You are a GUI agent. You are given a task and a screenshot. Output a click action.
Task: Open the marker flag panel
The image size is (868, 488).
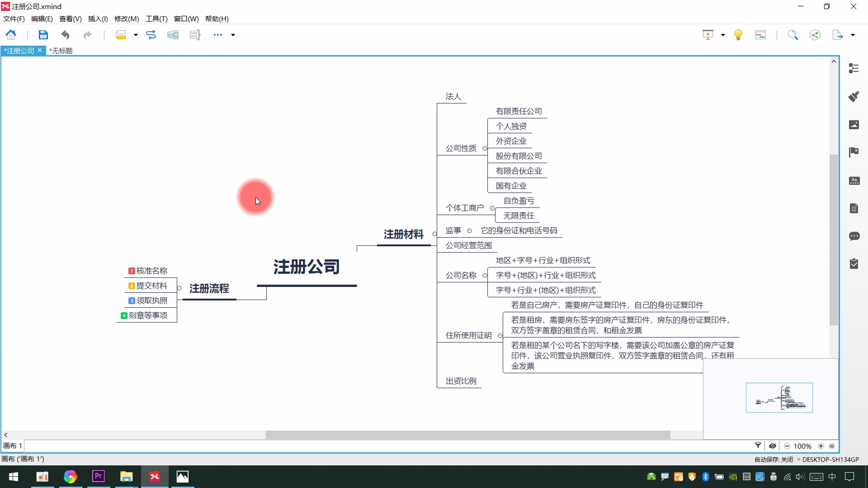coord(854,152)
